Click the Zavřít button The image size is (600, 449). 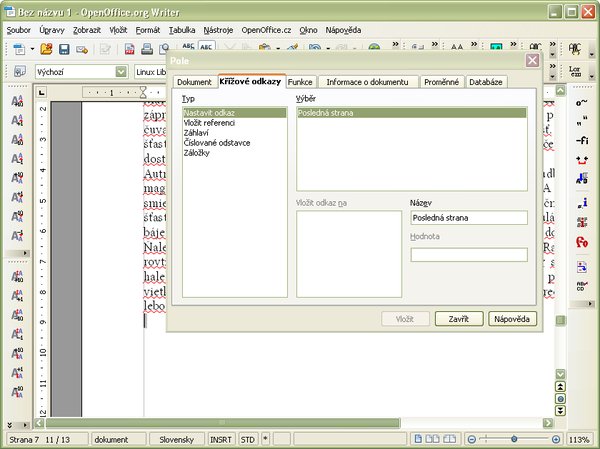pyautogui.click(x=459, y=319)
